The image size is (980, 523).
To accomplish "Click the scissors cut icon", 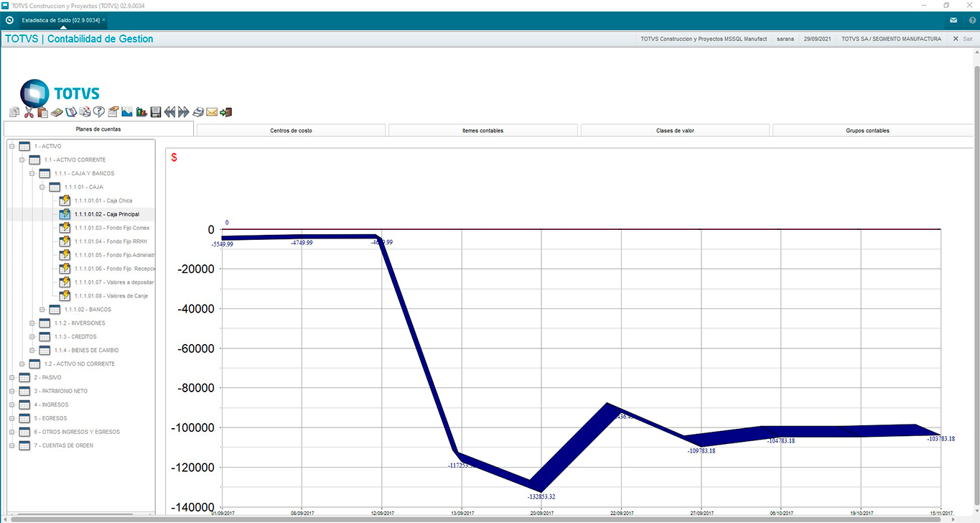I will click(x=29, y=112).
